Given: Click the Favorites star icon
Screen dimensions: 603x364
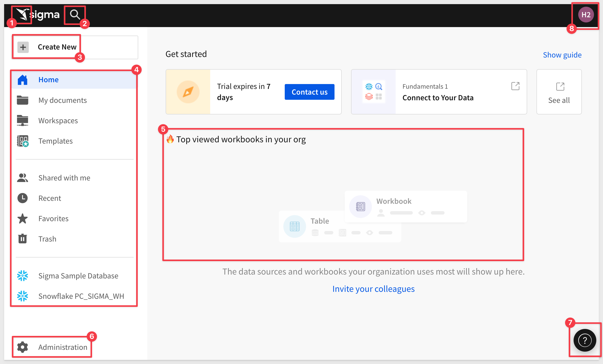Looking at the screenshot, I should (x=22, y=218).
